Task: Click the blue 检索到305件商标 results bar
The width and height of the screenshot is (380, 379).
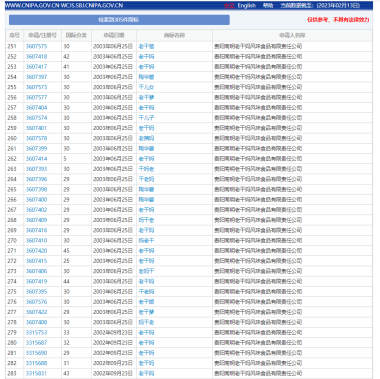Action: coord(119,20)
